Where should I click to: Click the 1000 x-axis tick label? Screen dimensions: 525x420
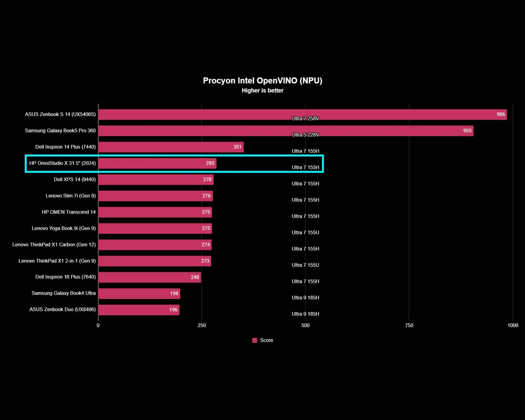513,325
